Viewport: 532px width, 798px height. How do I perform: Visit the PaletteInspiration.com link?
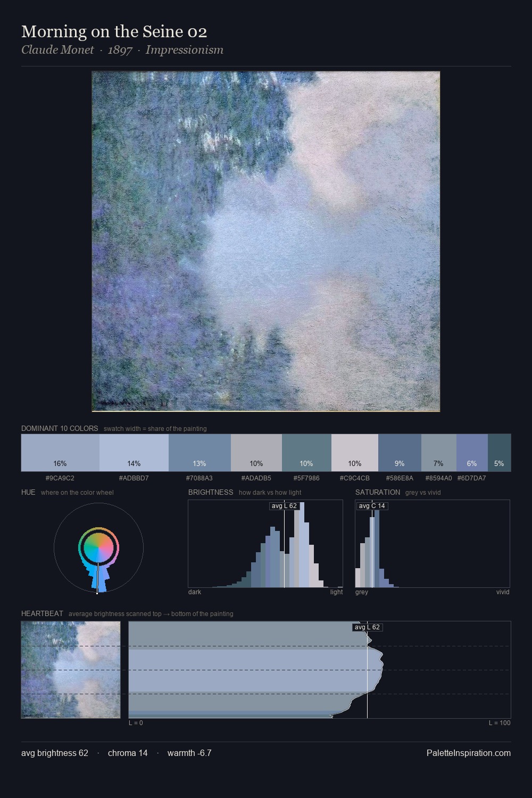(x=469, y=753)
